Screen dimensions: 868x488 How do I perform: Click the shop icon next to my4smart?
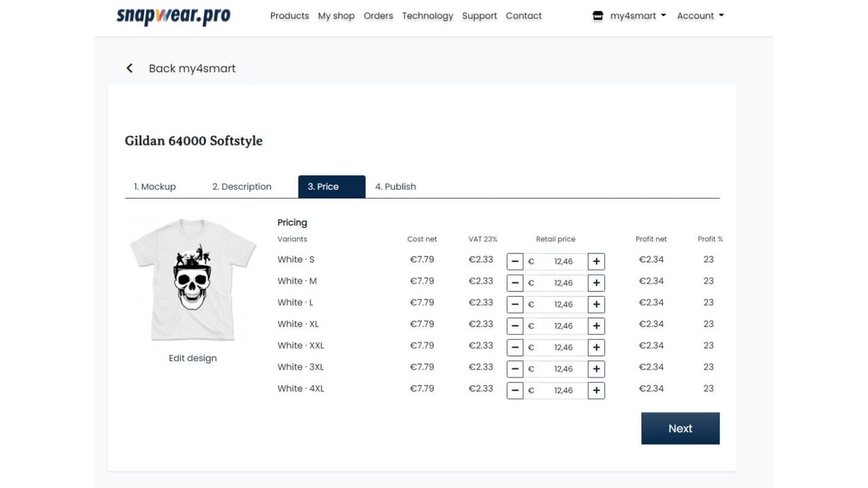pos(597,16)
